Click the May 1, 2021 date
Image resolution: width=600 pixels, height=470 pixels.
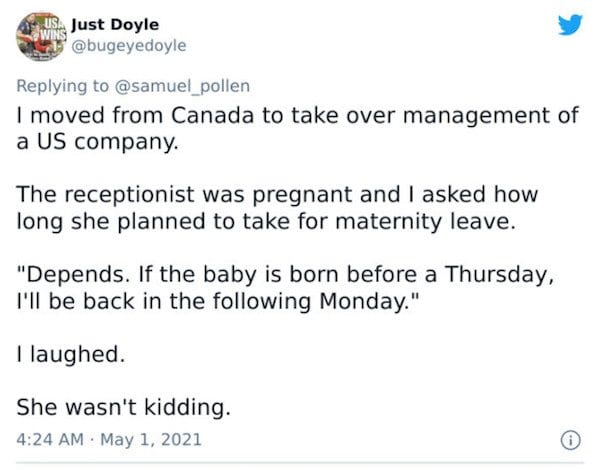tap(151, 440)
